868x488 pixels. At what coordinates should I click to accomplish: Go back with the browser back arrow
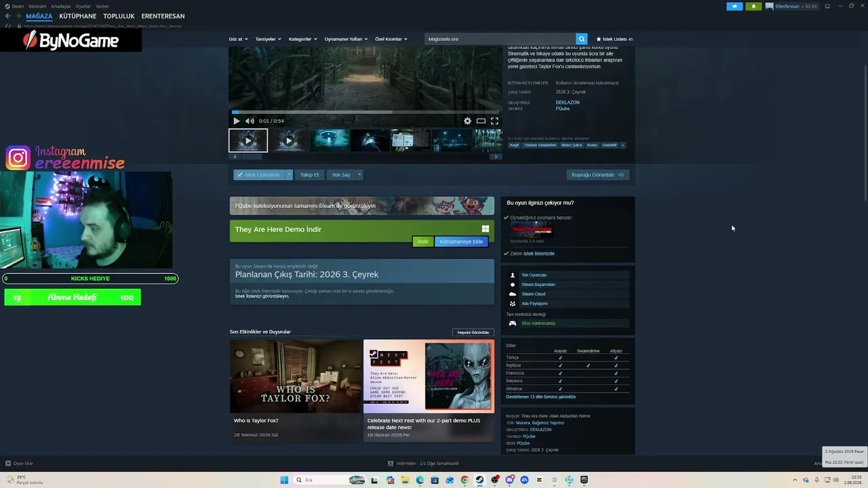tap(8, 16)
